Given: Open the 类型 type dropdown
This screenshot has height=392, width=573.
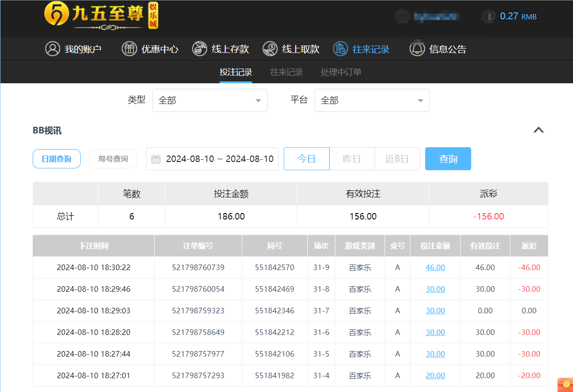Looking at the screenshot, I should [210, 100].
